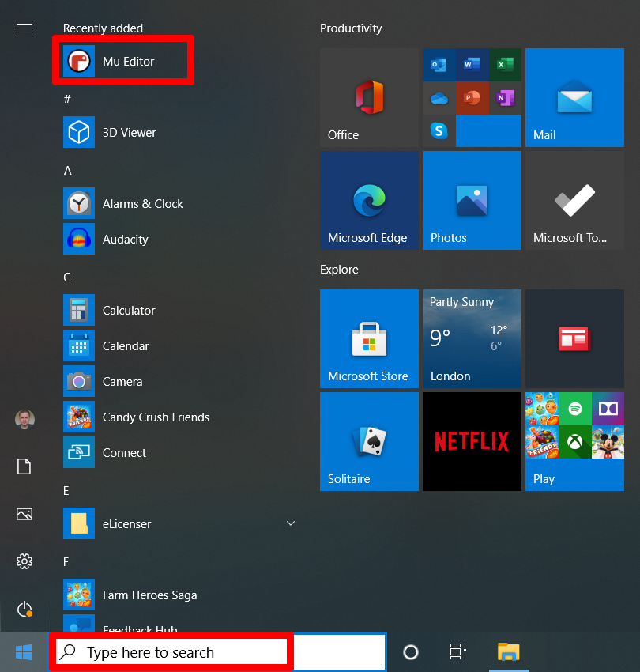640x672 pixels.
Task: Open the Documents shortcut
Action: [x=24, y=466]
